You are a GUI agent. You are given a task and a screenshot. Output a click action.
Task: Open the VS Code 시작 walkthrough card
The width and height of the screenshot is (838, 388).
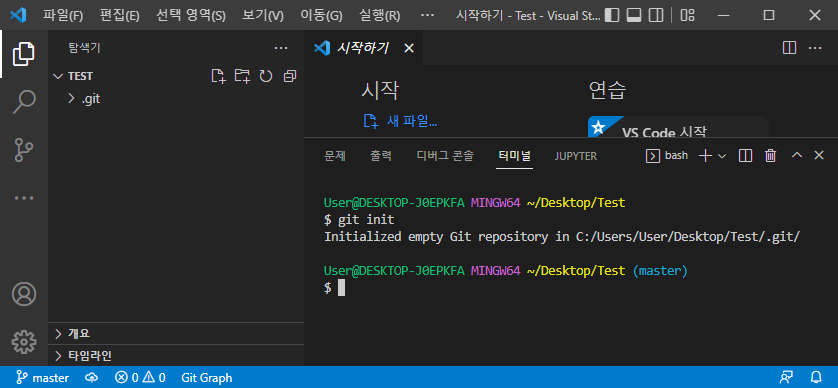click(678, 127)
